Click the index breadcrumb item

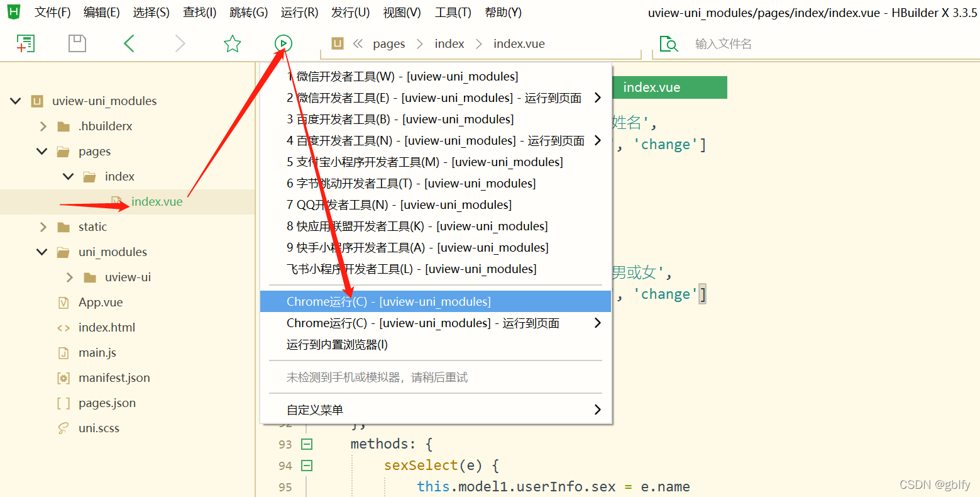(x=449, y=43)
